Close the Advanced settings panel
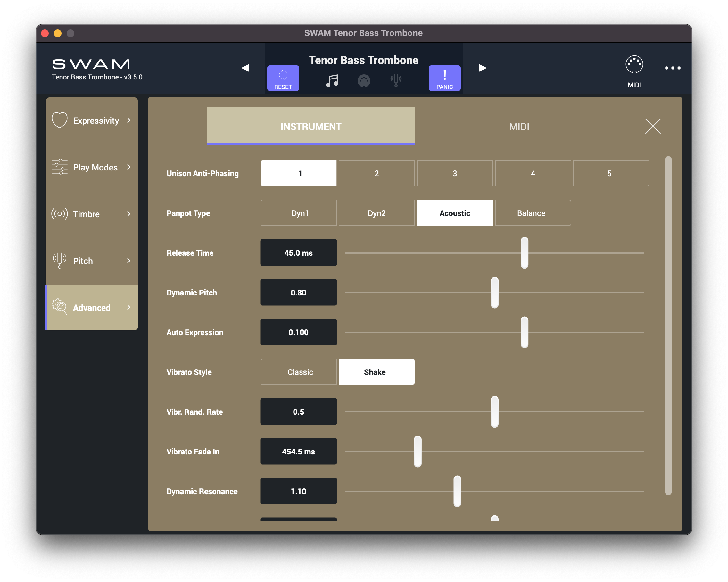The width and height of the screenshot is (728, 582). click(652, 126)
